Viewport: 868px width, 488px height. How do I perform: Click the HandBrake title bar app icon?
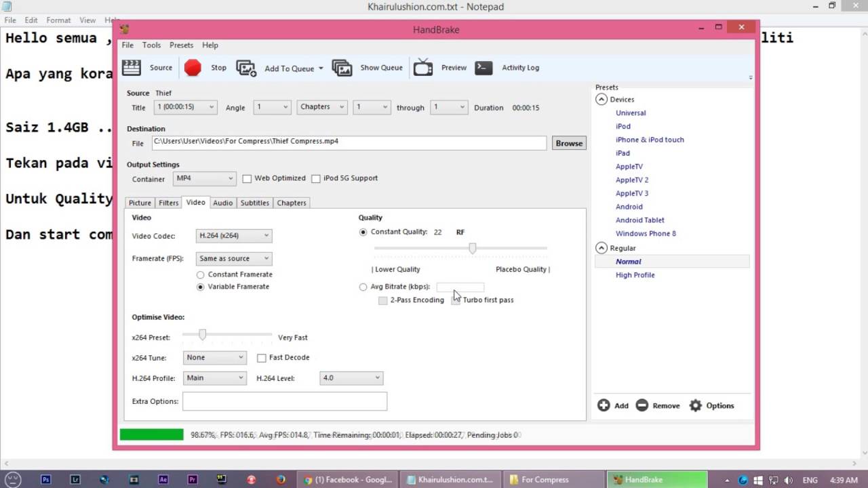click(x=124, y=29)
